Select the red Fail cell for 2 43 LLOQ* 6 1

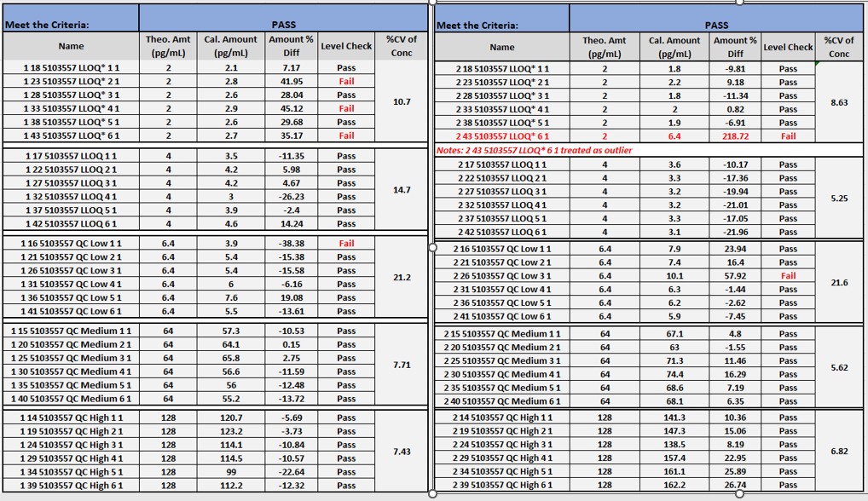tap(788, 136)
